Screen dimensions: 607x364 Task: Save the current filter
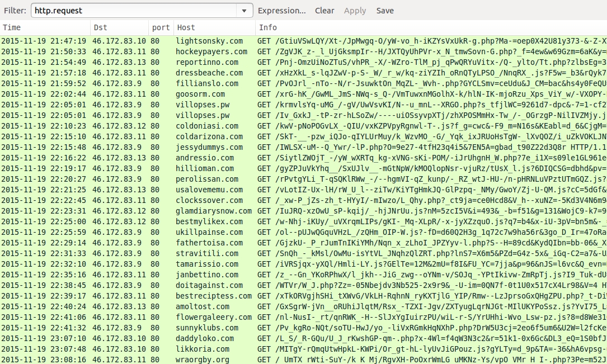[x=385, y=11]
